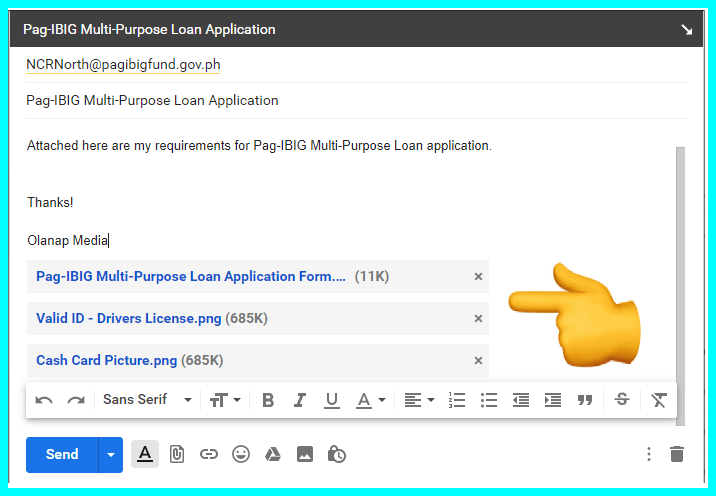This screenshot has height=496, width=716.
Task: Toggle strikethrough formatting
Action: coord(621,400)
